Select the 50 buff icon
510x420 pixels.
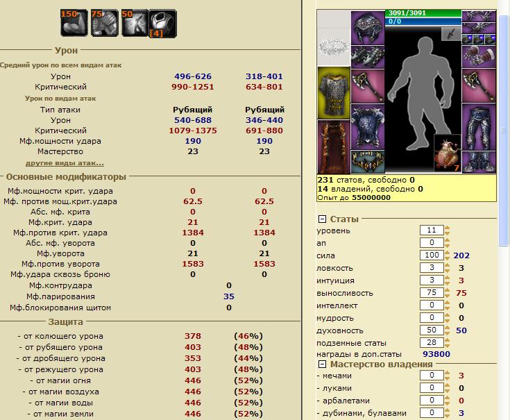tap(135, 23)
